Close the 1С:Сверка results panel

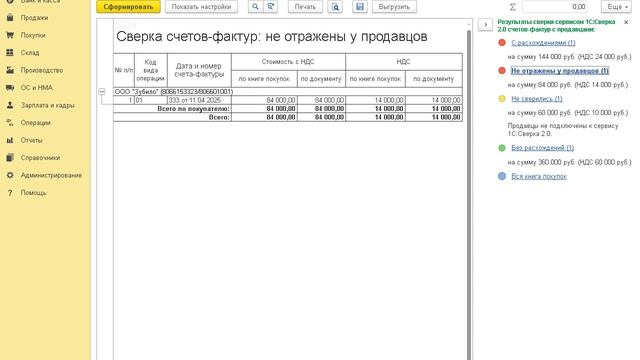pos(626,22)
